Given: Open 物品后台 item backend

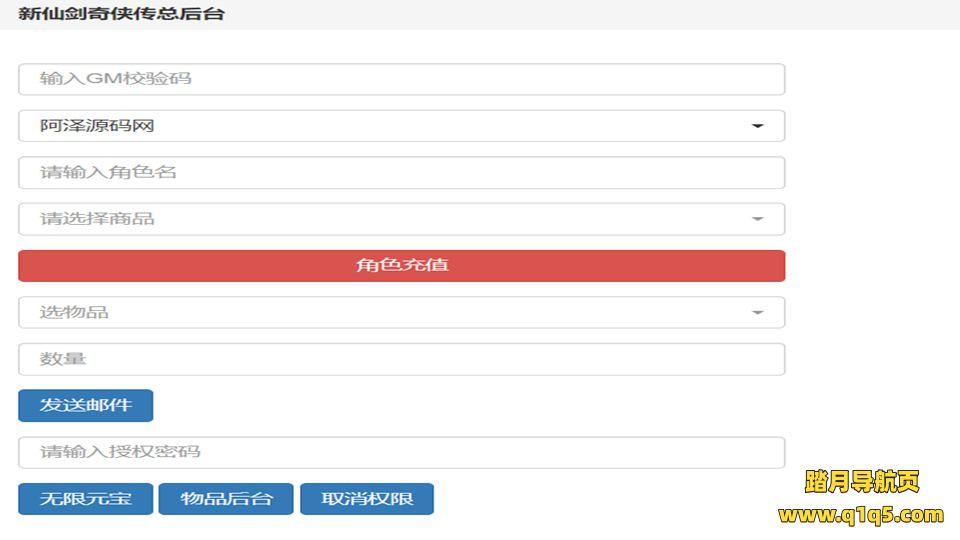Looking at the screenshot, I should [226, 499].
